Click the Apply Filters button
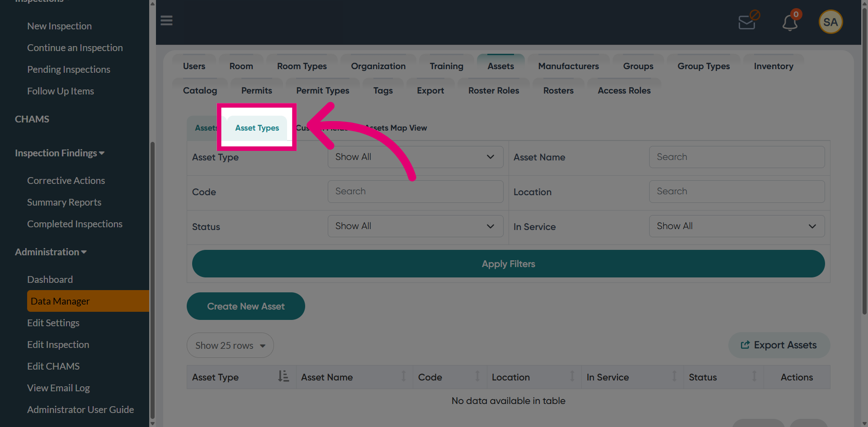Viewport: 868px width, 427px height. click(508, 264)
